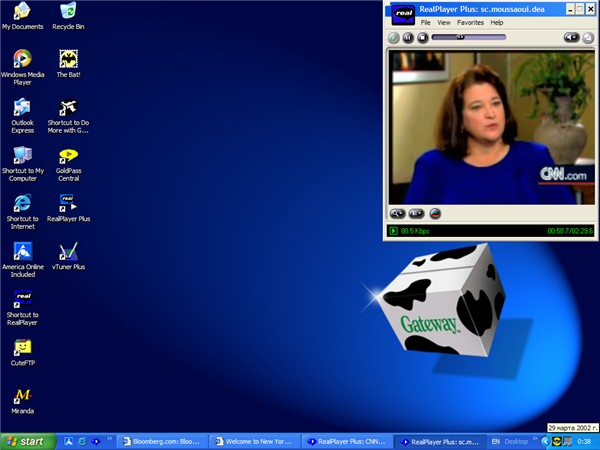
Task: Open the Recycle Bin icon
Action: point(68,16)
